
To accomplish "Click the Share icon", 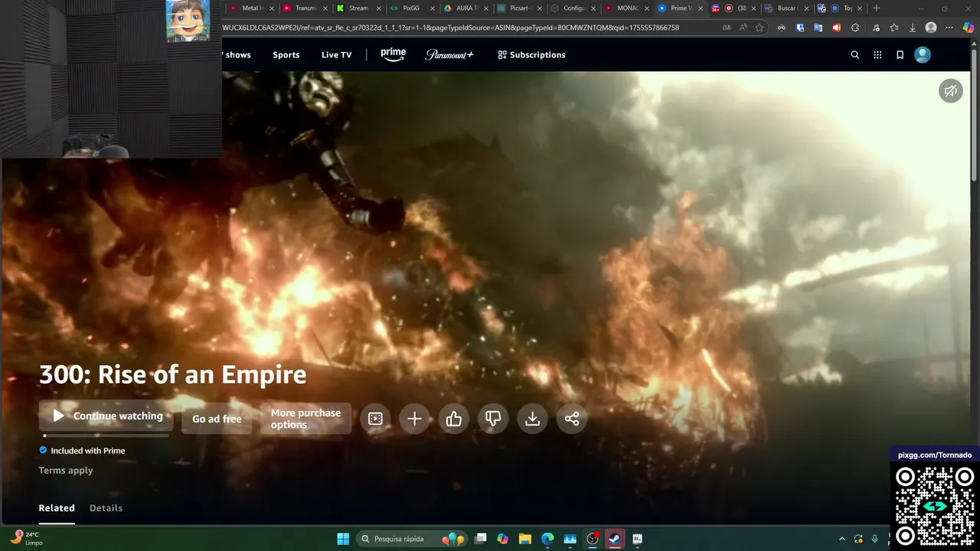I will pos(572,419).
